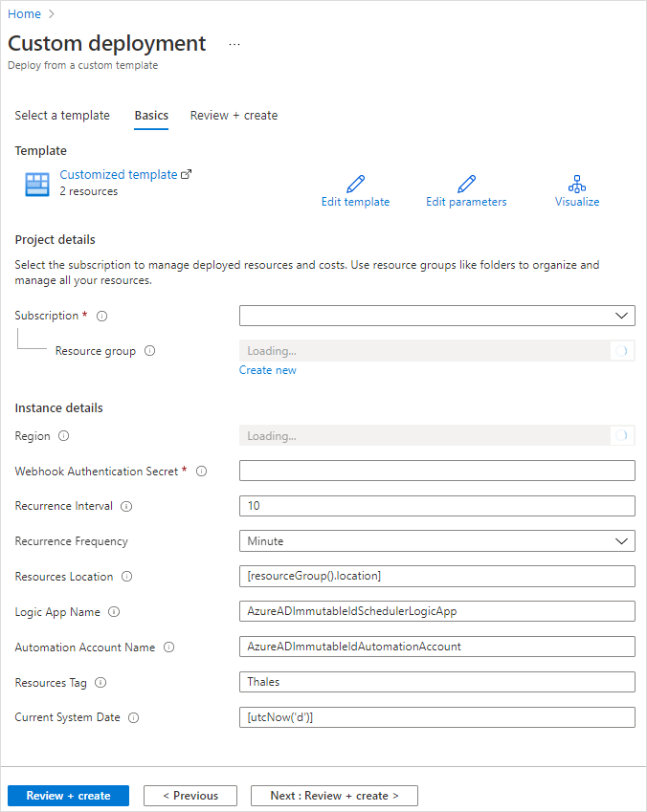647x812 pixels.
Task: Show info tooltip for Webhook Authentication Secret
Action: (x=201, y=471)
